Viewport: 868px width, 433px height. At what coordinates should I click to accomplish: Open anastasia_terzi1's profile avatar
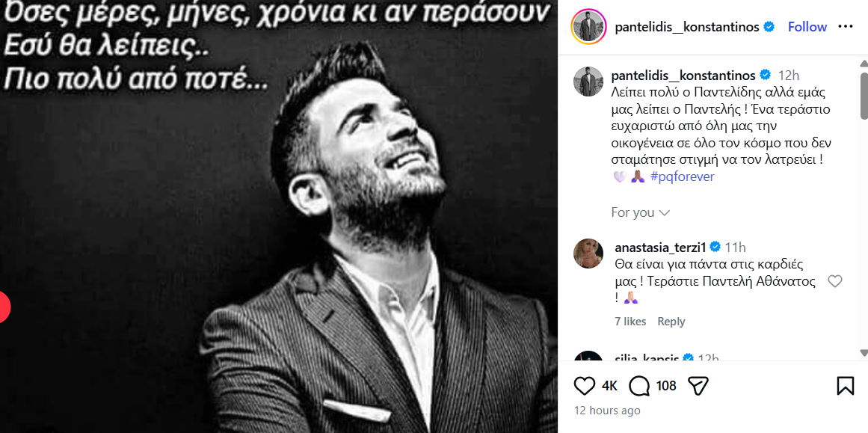[x=588, y=254]
